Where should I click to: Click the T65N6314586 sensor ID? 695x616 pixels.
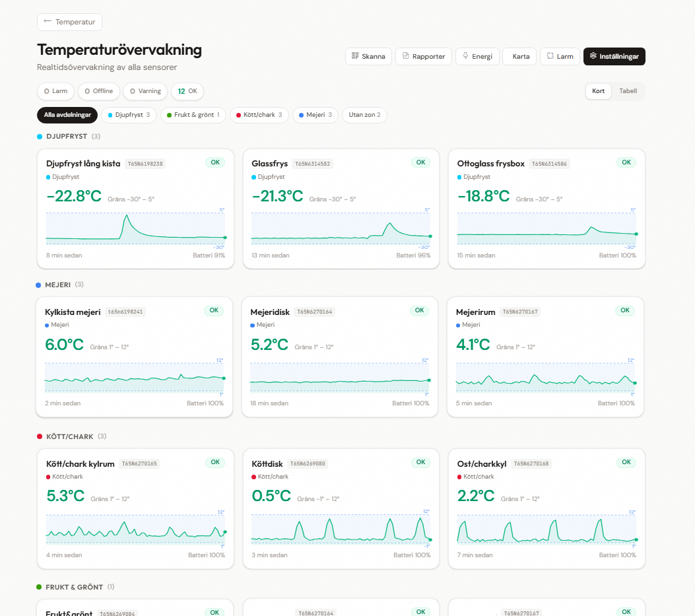(x=549, y=164)
